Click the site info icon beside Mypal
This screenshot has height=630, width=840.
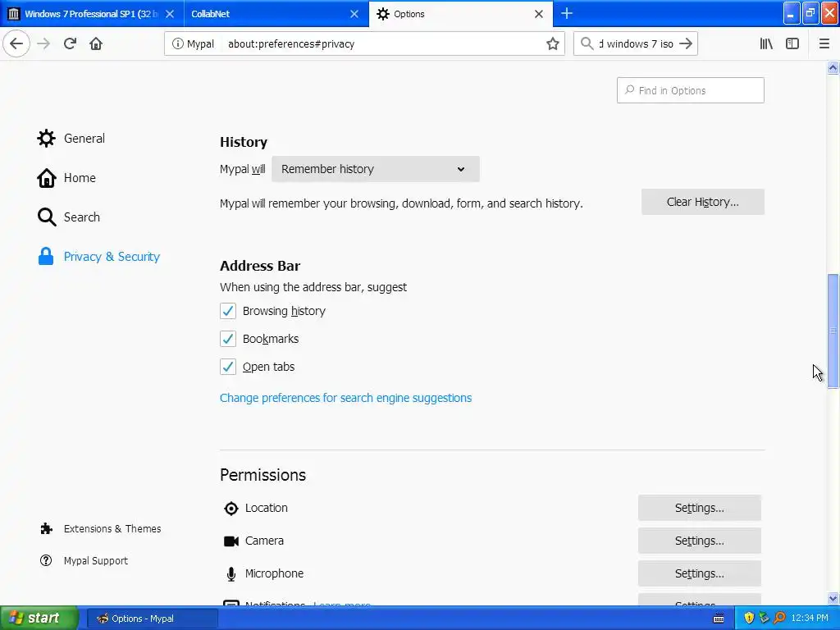click(177, 44)
